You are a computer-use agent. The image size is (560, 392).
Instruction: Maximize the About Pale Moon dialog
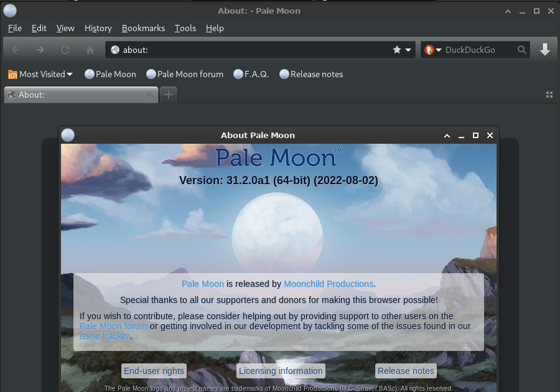click(475, 135)
